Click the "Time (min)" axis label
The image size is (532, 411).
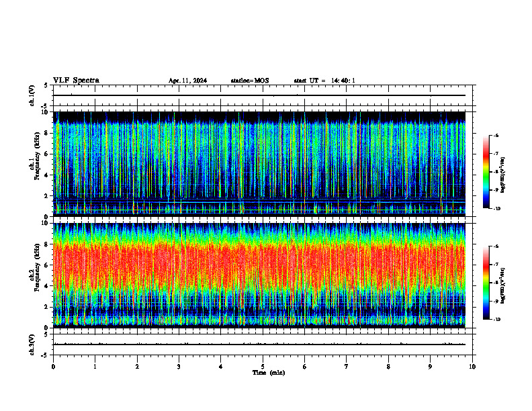tap(269, 373)
